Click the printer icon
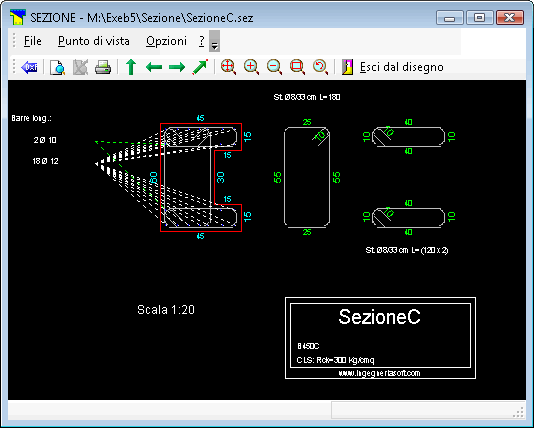534x428 pixels. click(103, 67)
